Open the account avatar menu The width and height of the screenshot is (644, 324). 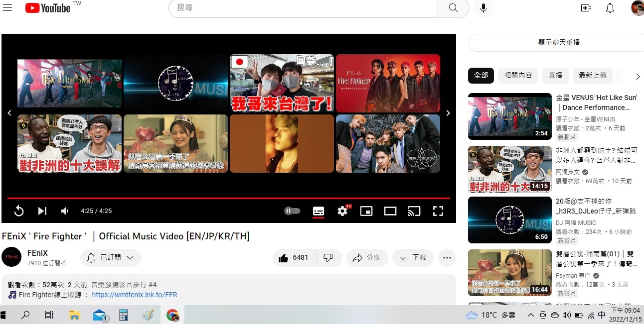click(x=638, y=8)
